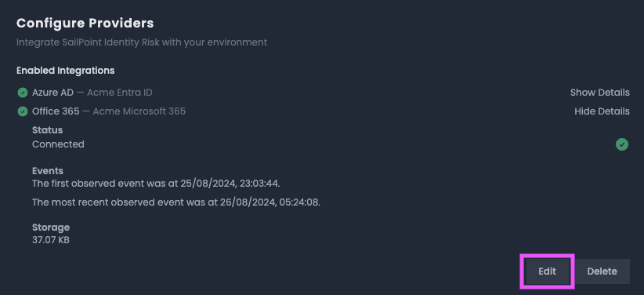The image size is (644, 295).
Task: Click the Connected status check icon
Action: click(x=622, y=144)
